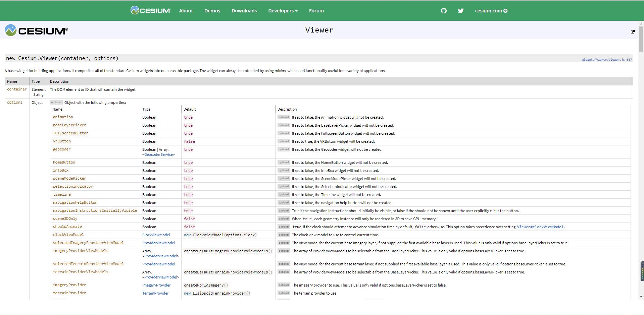Screen dimensions: 644x315
Task: Open the Downloads menu item
Action: click(x=244, y=11)
